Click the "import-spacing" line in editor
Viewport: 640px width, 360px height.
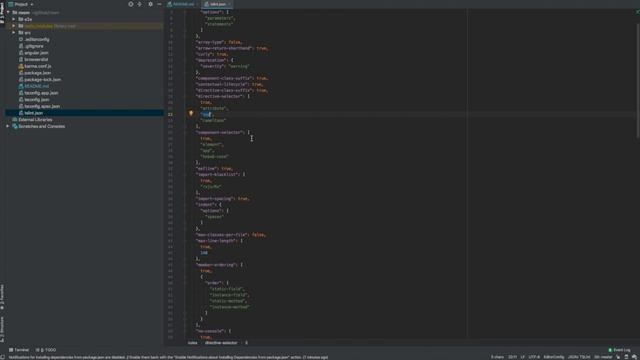pyautogui.click(x=222, y=199)
